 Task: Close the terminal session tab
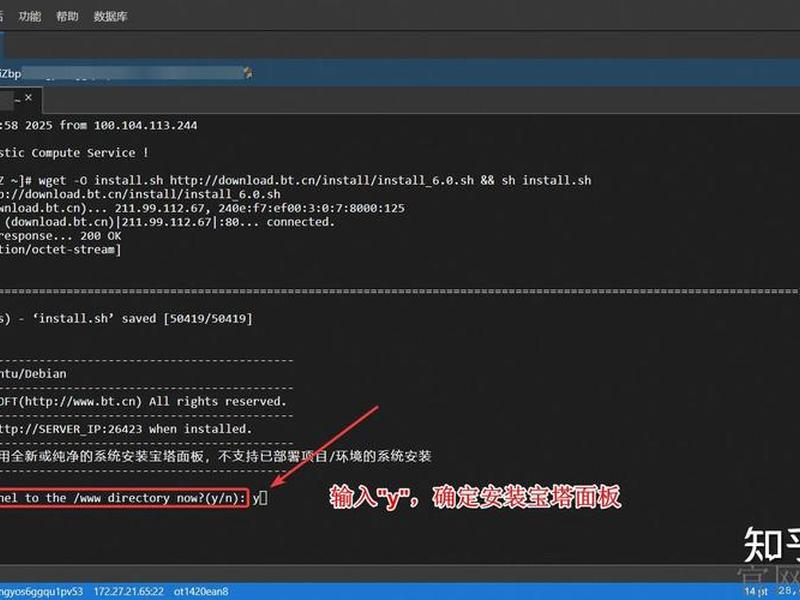(29, 97)
